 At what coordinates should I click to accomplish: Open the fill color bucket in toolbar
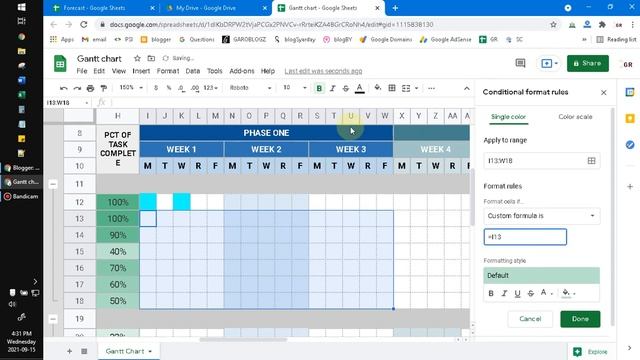click(378, 88)
